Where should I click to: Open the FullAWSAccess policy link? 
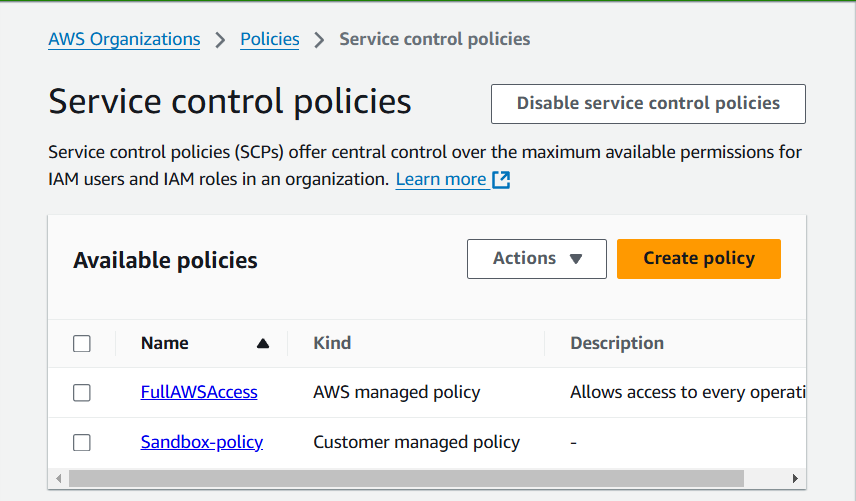[199, 392]
